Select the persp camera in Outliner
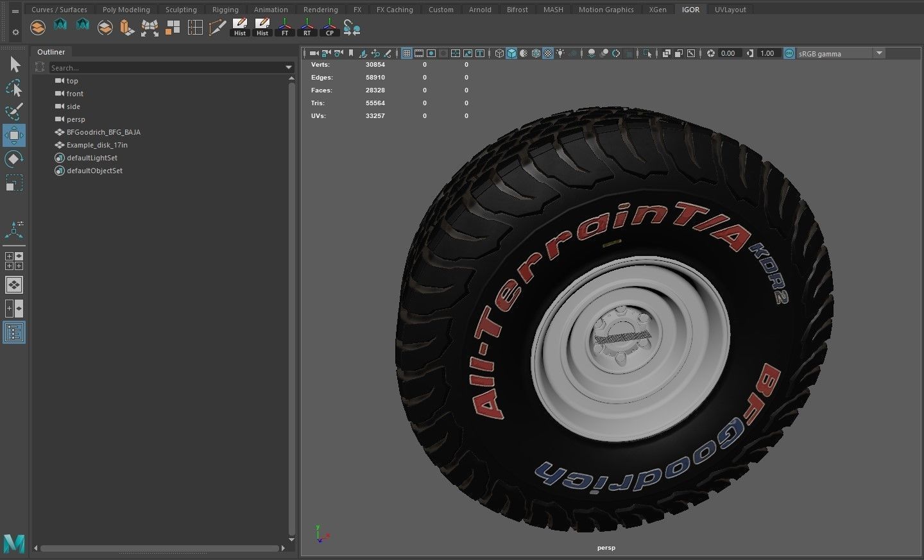 tap(76, 119)
